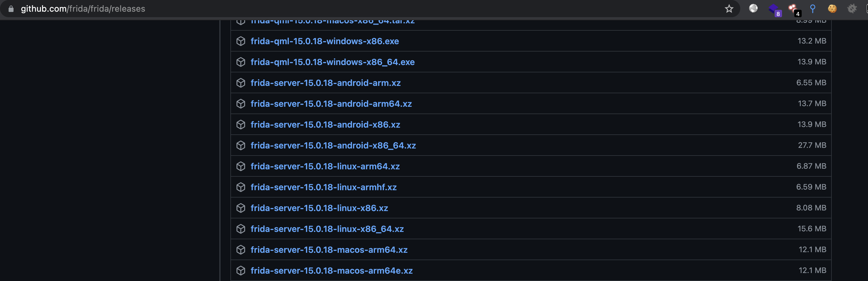The image size is (868, 281).
Task: Download frida-server-15.0.18-linux-arm64.xz
Action: pyautogui.click(x=325, y=166)
